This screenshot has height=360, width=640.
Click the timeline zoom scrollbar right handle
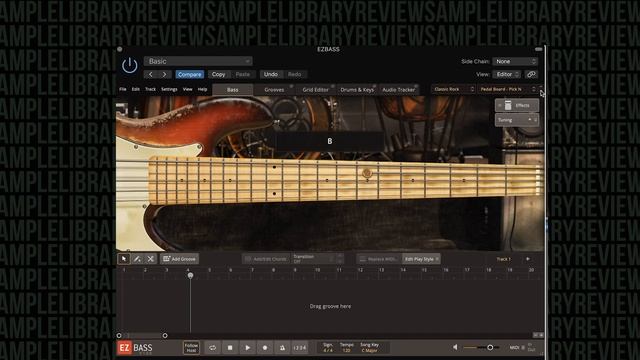pyautogui.click(x=165, y=336)
